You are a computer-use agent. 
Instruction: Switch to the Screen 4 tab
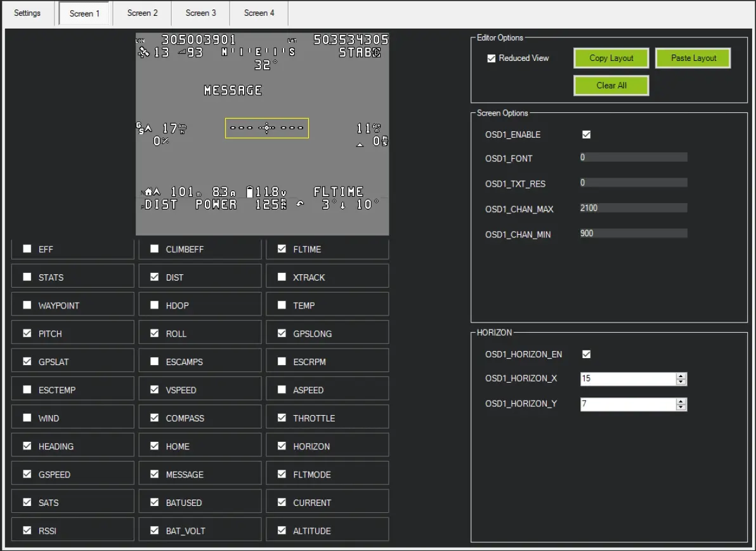259,13
